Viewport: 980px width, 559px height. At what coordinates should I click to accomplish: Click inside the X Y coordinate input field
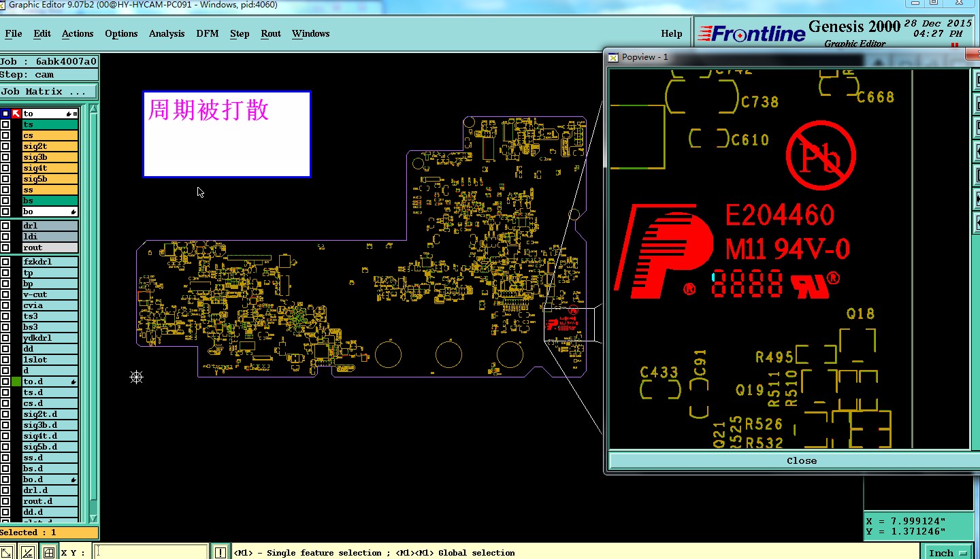pyautogui.click(x=150, y=552)
